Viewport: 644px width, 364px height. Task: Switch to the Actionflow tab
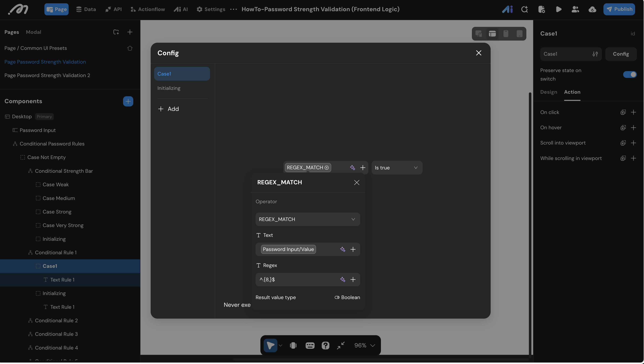point(148,9)
